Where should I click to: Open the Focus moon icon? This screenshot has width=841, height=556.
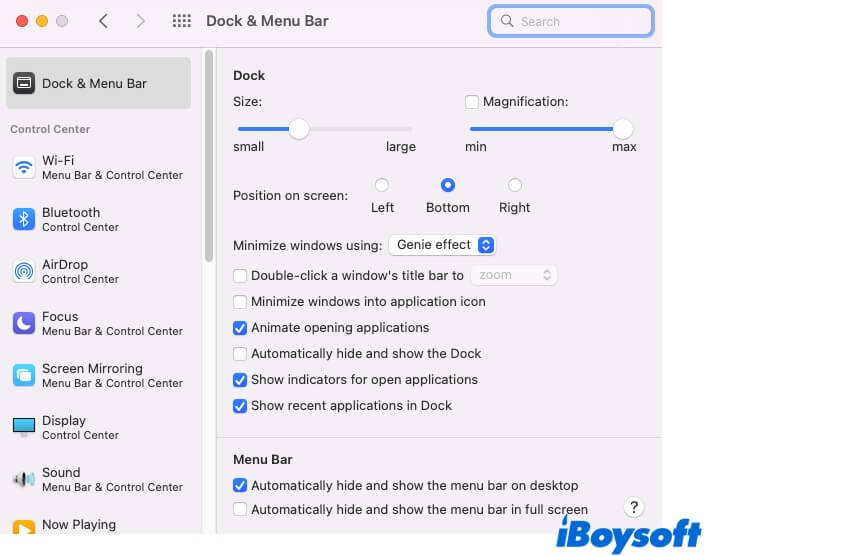[24, 323]
